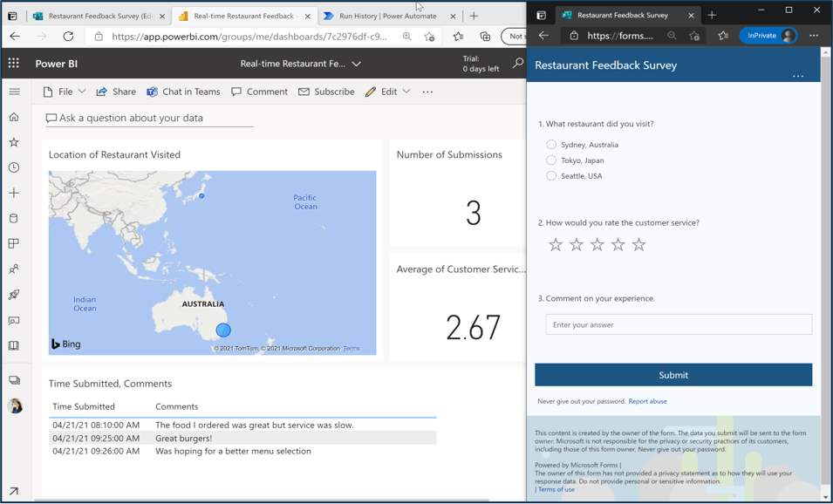Expand the File menu dropdown

click(65, 92)
